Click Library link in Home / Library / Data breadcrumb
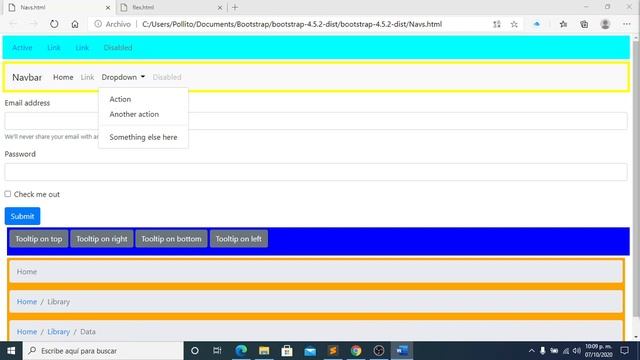The image size is (640, 360). [x=58, y=331]
